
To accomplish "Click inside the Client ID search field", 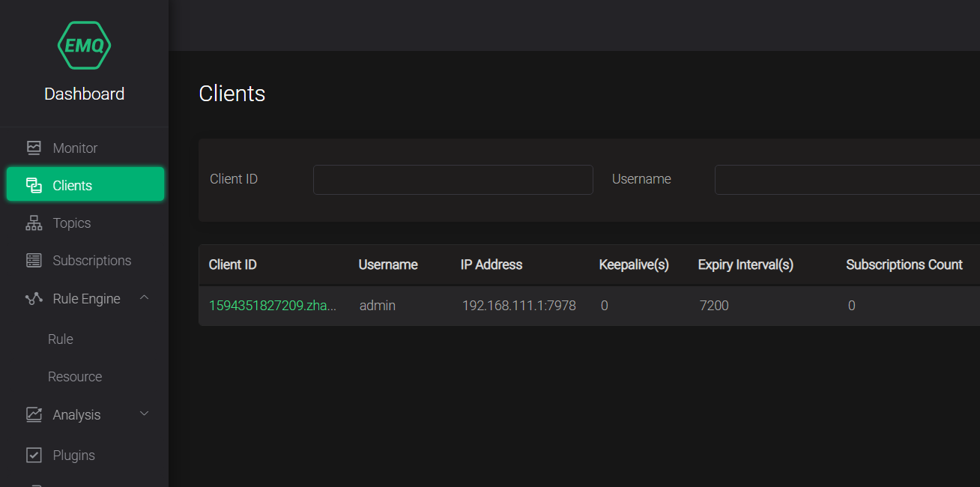I will tap(453, 179).
